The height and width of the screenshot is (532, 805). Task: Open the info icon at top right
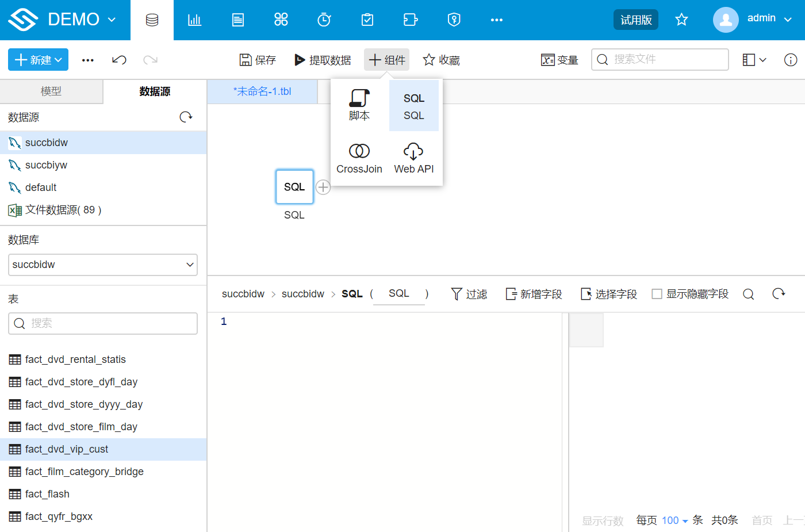[791, 59]
